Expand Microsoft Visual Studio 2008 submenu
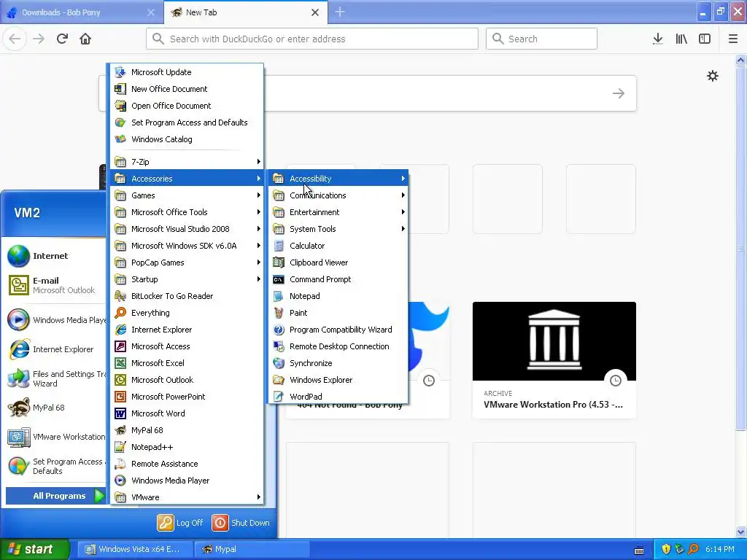 tap(187, 229)
